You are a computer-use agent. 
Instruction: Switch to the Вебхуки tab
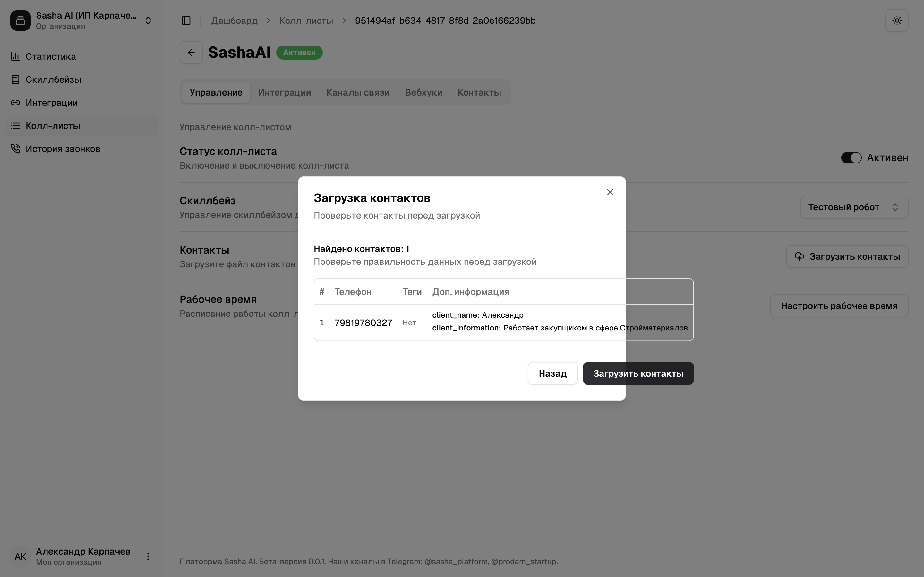point(423,92)
